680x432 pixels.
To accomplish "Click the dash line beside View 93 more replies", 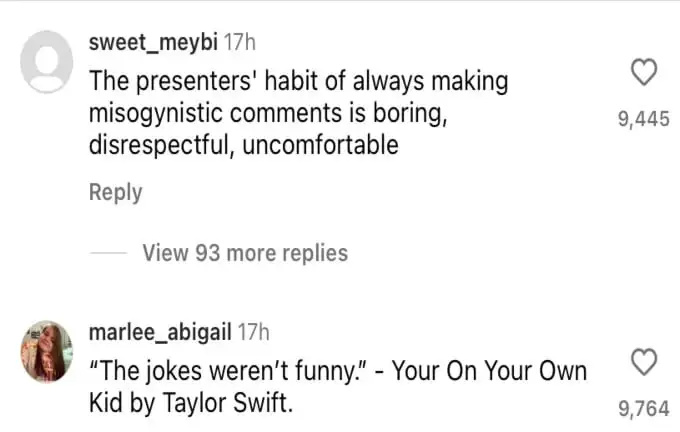I will coord(108,253).
